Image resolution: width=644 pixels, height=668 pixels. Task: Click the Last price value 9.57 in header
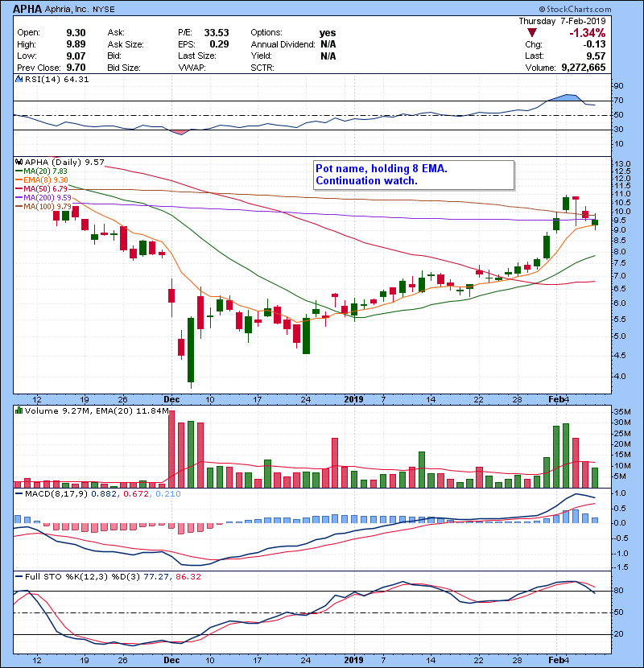click(596, 56)
